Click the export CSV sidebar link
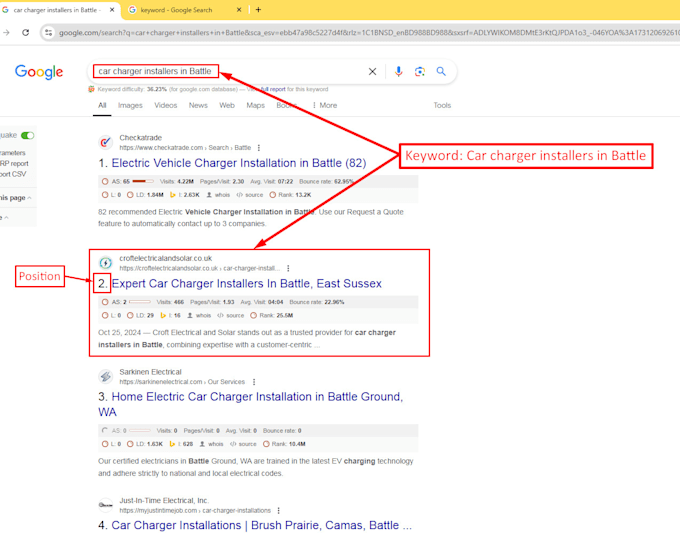The width and height of the screenshot is (680, 533). (13, 174)
